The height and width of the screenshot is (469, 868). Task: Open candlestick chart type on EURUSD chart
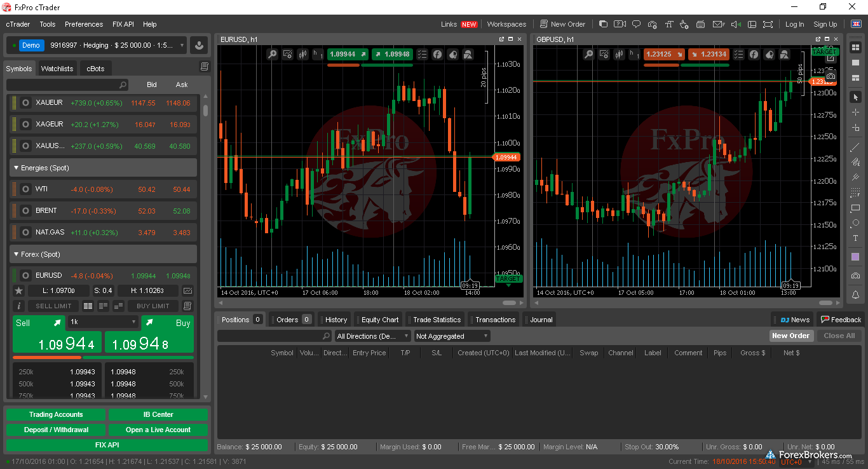click(x=303, y=55)
